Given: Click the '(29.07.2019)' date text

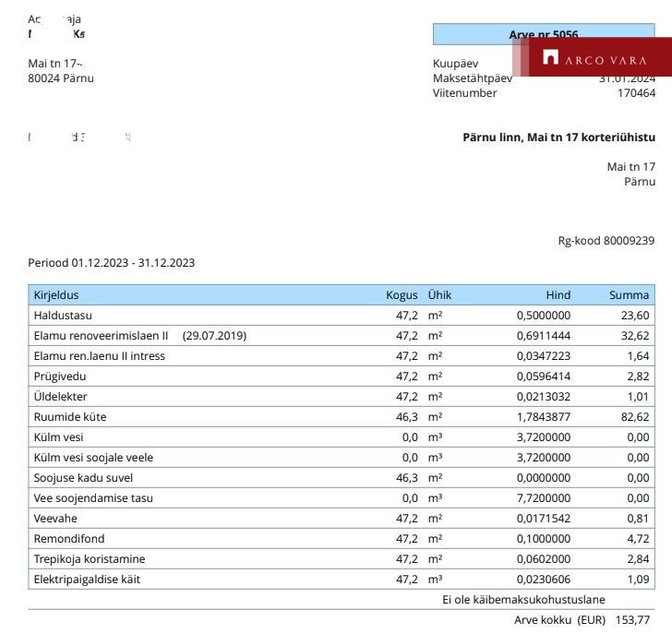Looking at the screenshot, I should 214,336.
